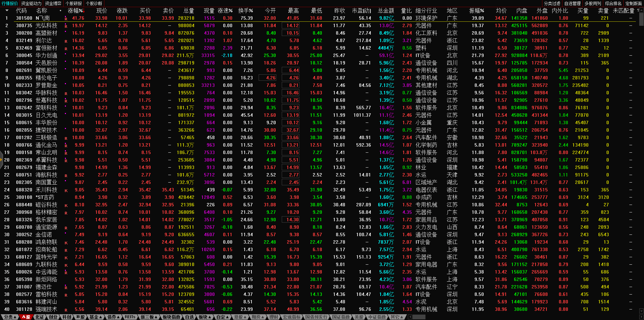The width and height of the screenshot is (644, 320).
Task: Select the 光弘科技 stock row
Action: [46, 25]
